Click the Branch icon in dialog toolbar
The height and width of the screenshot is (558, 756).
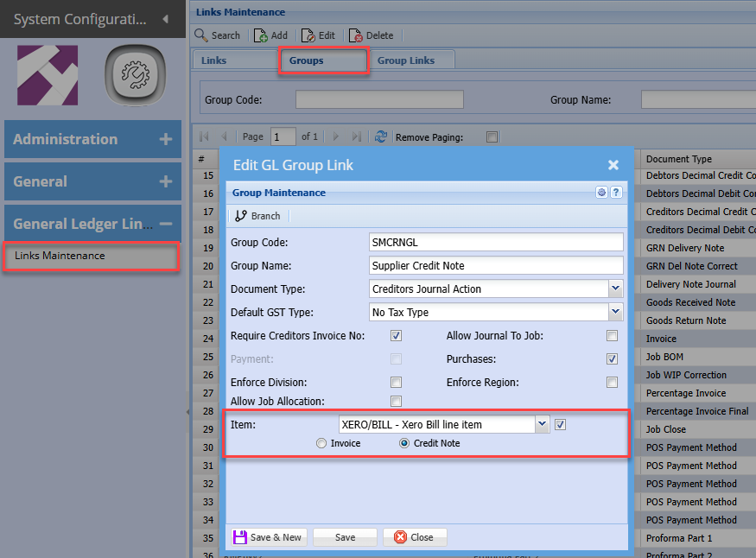coord(241,216)
